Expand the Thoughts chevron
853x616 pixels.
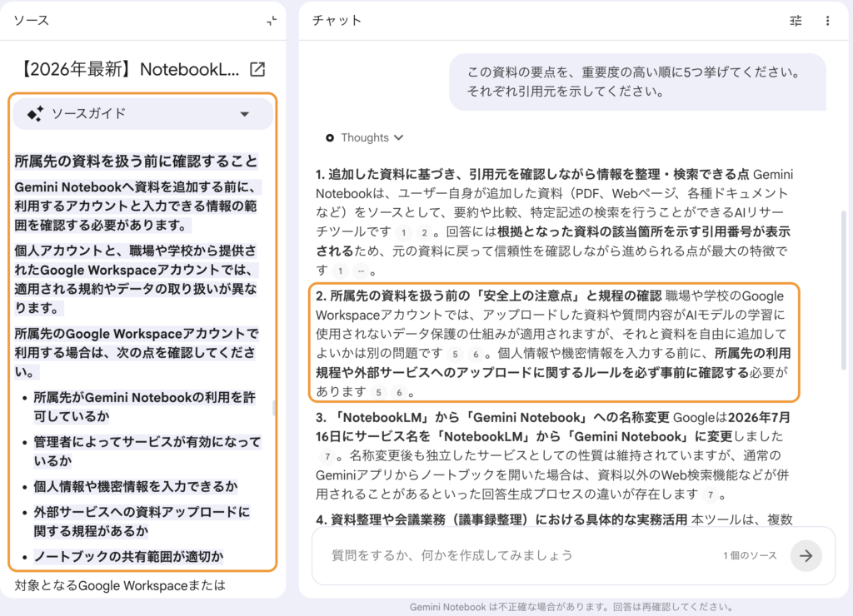pos(399,137)
